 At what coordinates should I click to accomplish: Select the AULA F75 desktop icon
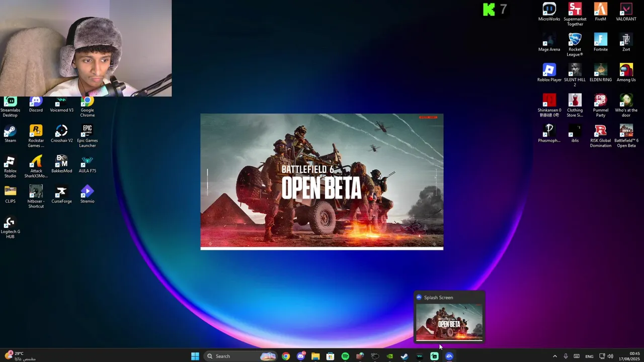[x=87, y=164]
